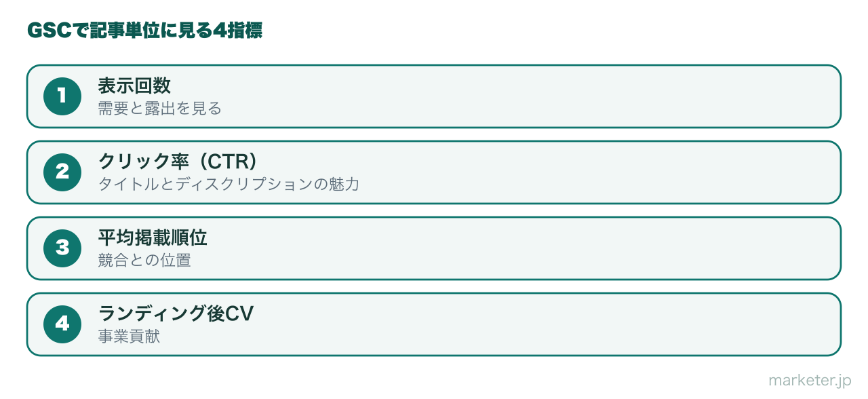Select the 表示回数 heading
Image resolution: width=868 pixels, height=399 pixels.
tap(134, 85)
